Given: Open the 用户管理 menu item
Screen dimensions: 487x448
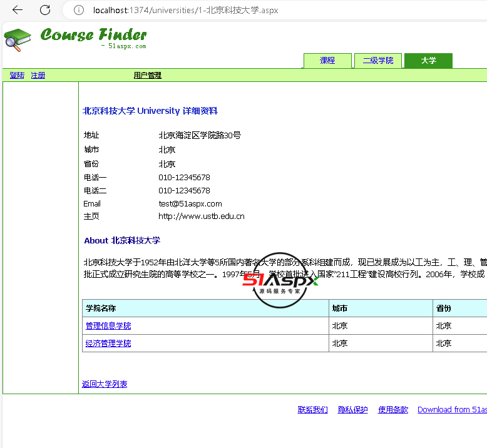Looking at the screenshot, I should 147,75.
